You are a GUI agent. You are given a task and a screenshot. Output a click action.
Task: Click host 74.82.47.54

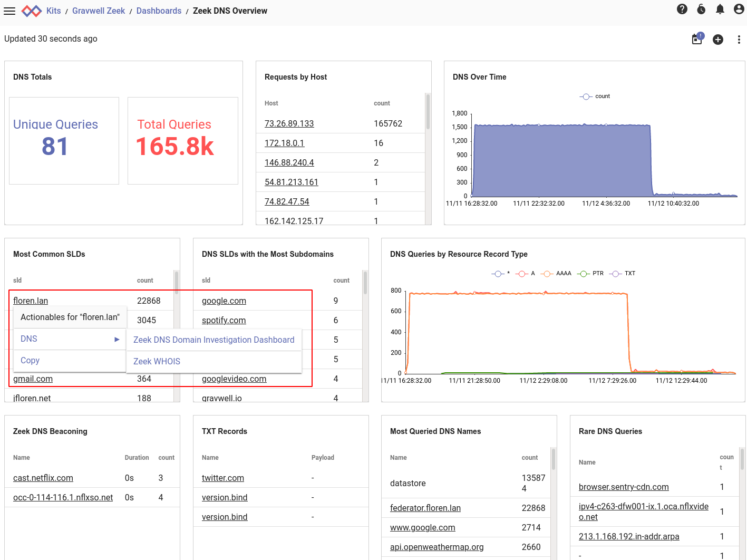tap(287, 201)
